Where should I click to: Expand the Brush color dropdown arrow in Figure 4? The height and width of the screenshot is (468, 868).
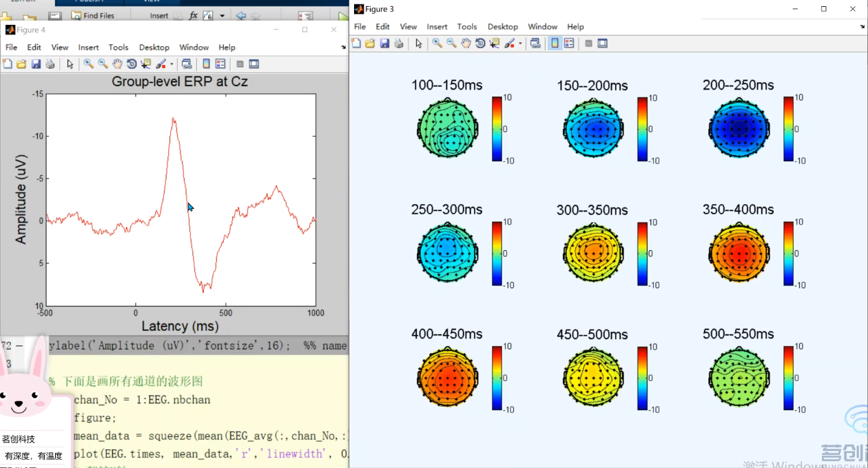pyautogui.click(x=172, y=64)
